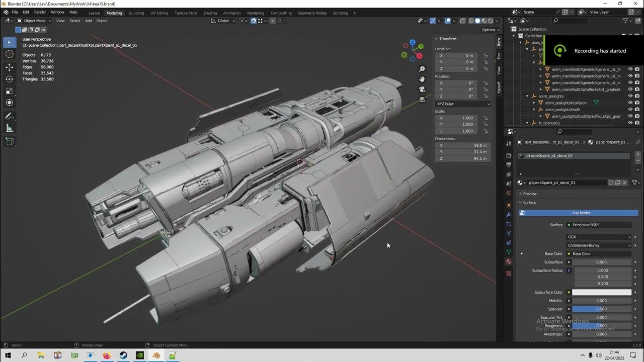The image size is (644, 362).
Task: Toggle lock on Scale Z
Action: pos(486,131)
